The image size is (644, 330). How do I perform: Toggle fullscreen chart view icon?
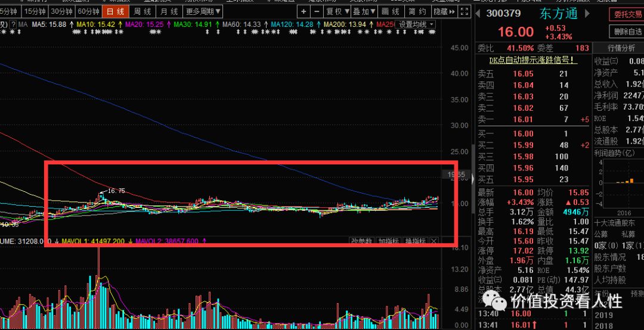pos(465,11)
